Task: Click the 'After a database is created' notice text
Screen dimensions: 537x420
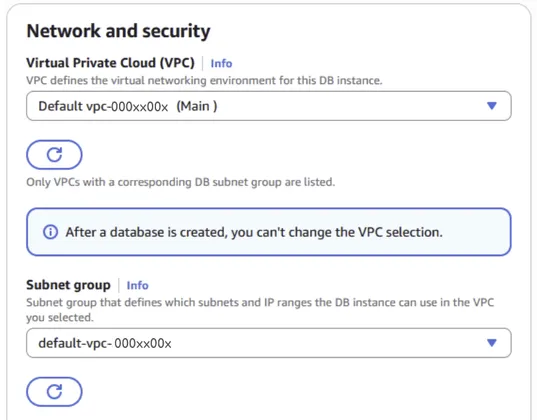Action: pos(254,232)
